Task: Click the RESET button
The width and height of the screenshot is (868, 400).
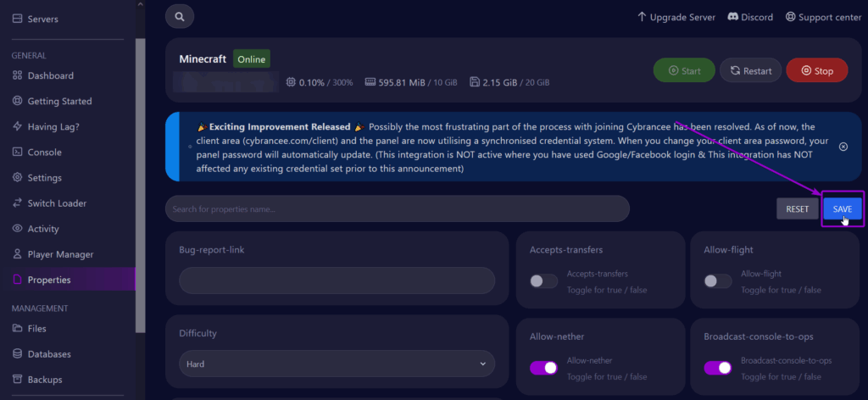Action: [797, 208]
